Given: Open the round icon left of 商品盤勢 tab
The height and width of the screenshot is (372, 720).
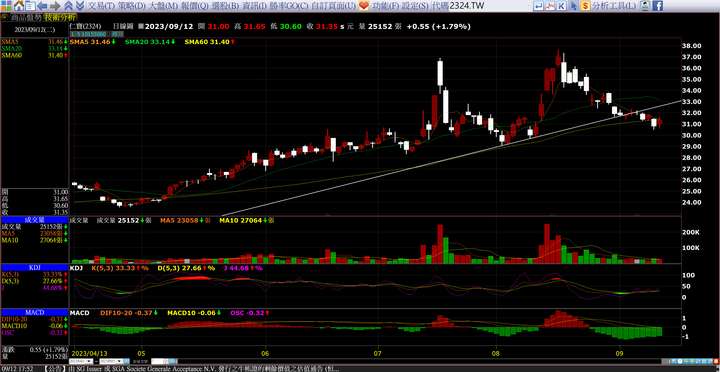Looking at the screenshot, I should tap(5, 17).
